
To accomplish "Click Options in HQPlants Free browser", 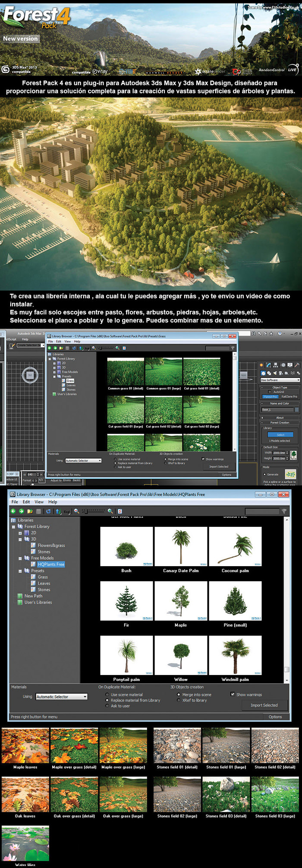I will (x=275, y=717).
